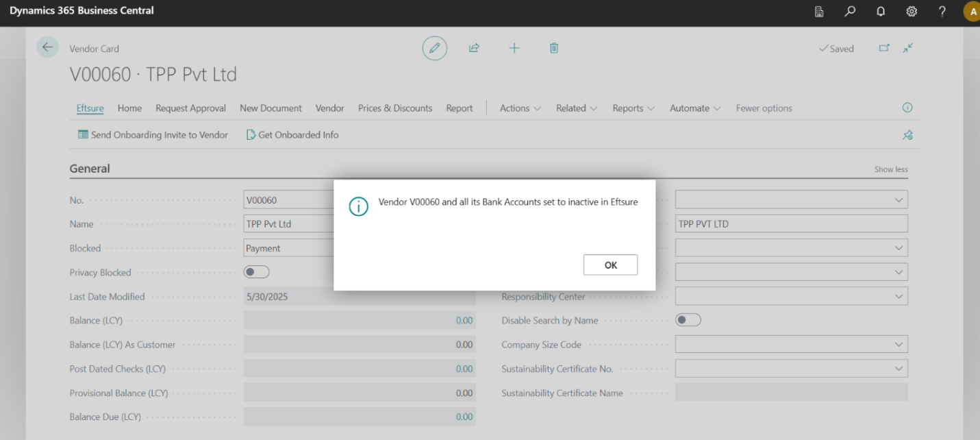This screenshot has width=980, height=440.
Task: Open the search magnifier icon
Action: (x=850, y=11)
